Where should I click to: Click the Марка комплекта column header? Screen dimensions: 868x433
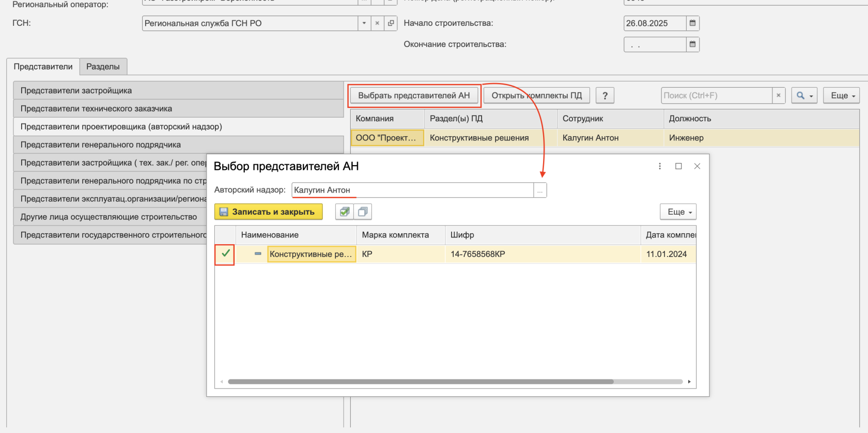coord(401,235)
